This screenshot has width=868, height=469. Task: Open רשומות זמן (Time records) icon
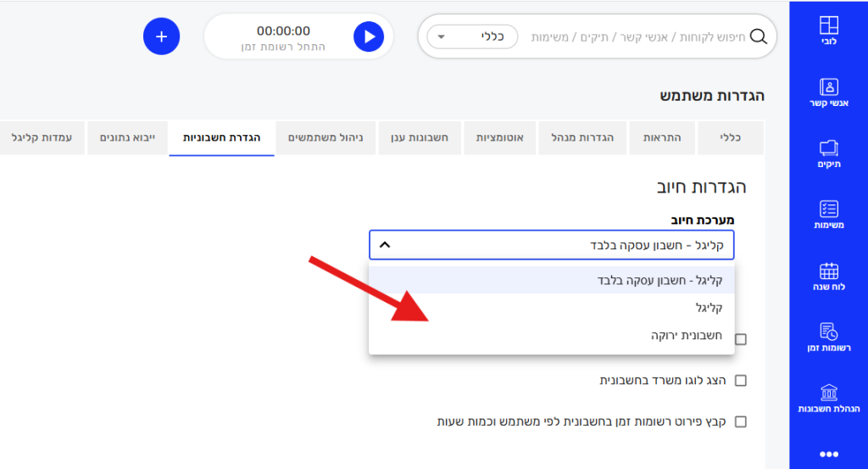[828, 337]
